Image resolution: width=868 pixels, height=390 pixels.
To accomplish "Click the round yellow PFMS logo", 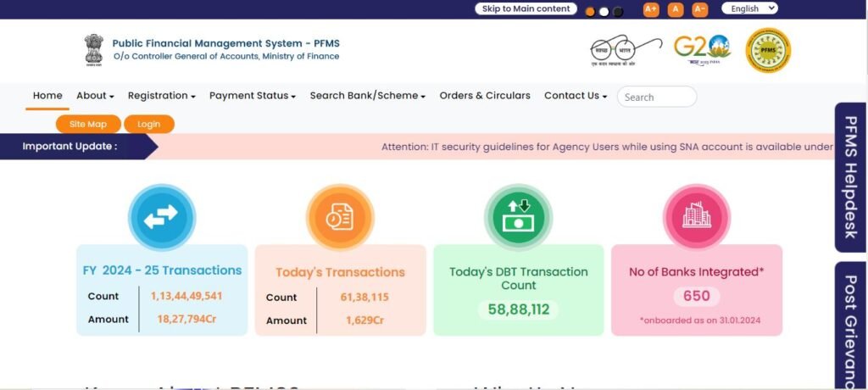I will coord(768,50).
